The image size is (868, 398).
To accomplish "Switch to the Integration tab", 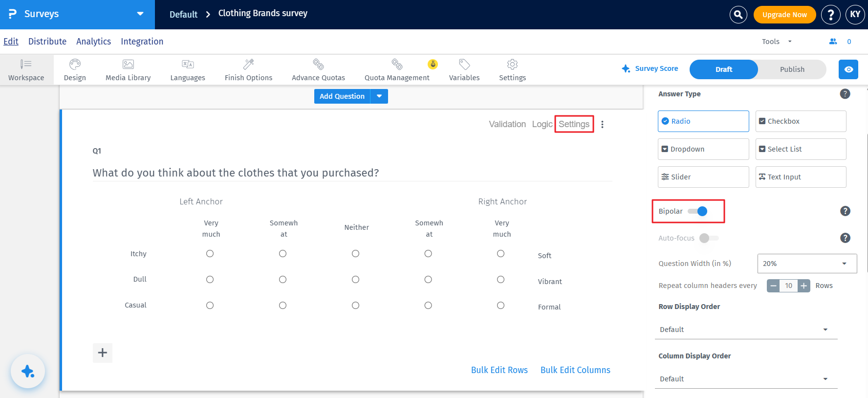I will pos(142,42).
